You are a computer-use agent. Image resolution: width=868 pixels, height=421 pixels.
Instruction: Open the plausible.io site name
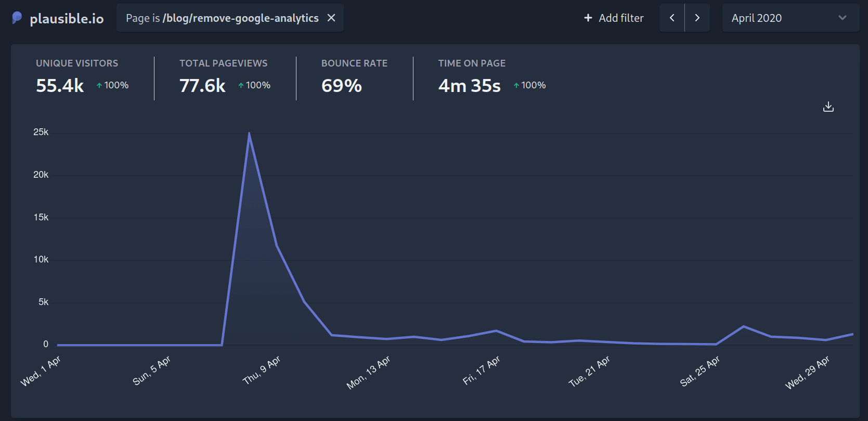point(67,19)
